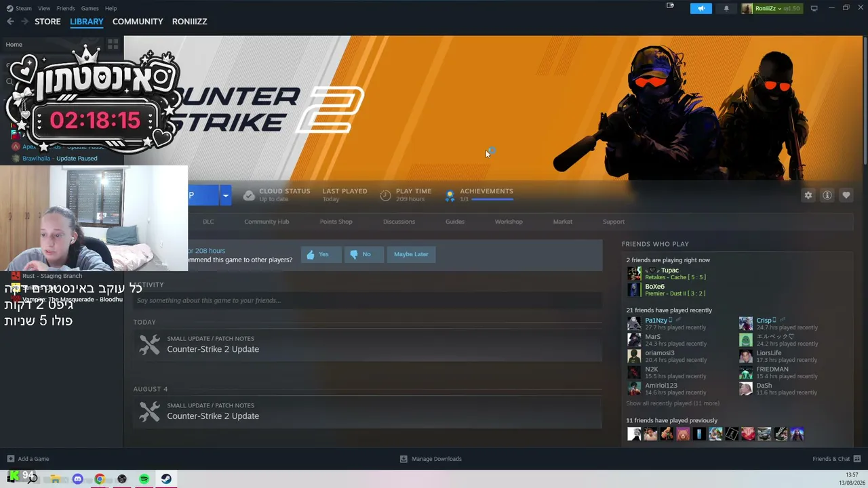Click the play time clock icon

(x=385, y=195)
